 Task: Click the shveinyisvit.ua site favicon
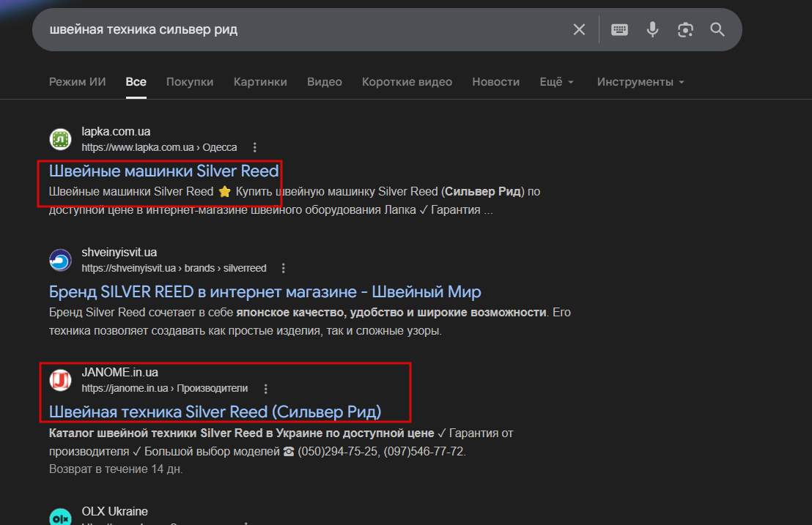(61, 260)
